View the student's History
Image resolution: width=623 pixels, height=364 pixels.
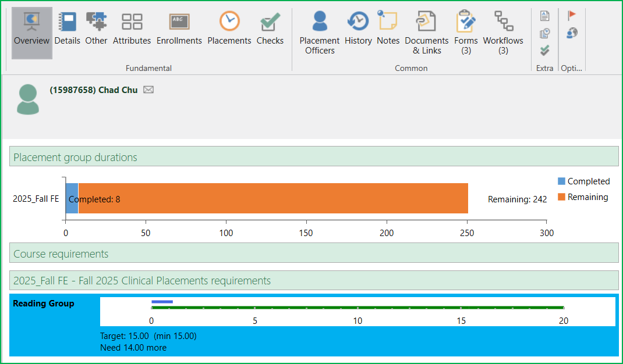(358, 28)
